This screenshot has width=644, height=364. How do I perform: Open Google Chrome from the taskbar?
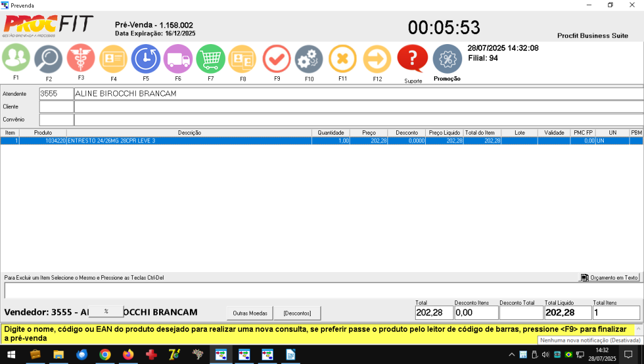(x=105, y=355)
